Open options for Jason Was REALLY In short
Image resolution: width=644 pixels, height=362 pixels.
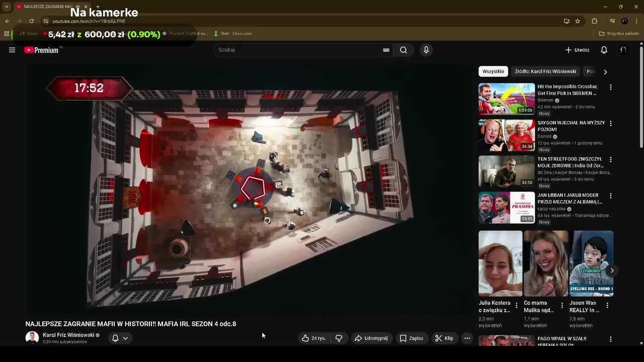pos(607,305)
